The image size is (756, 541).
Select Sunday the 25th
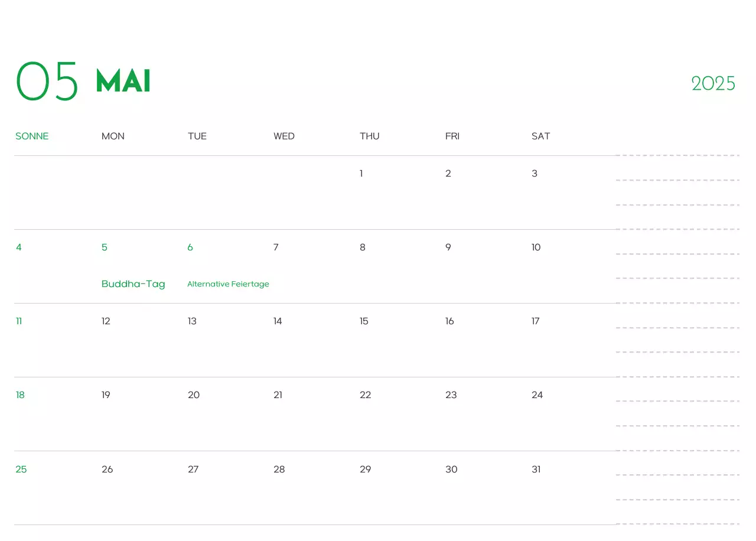pos(21,470)
